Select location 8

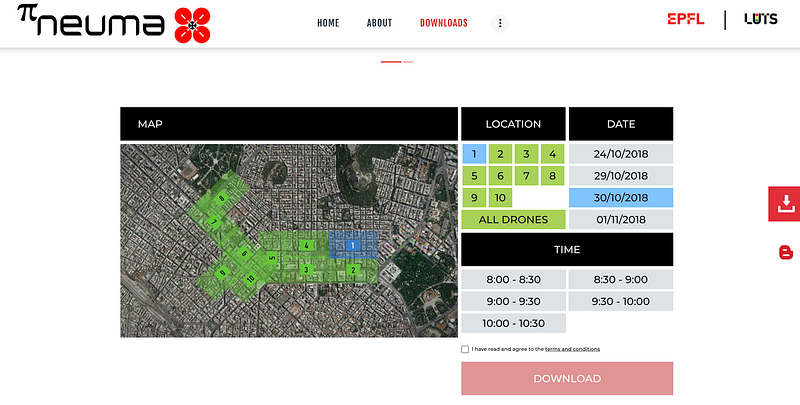[553, 176]
